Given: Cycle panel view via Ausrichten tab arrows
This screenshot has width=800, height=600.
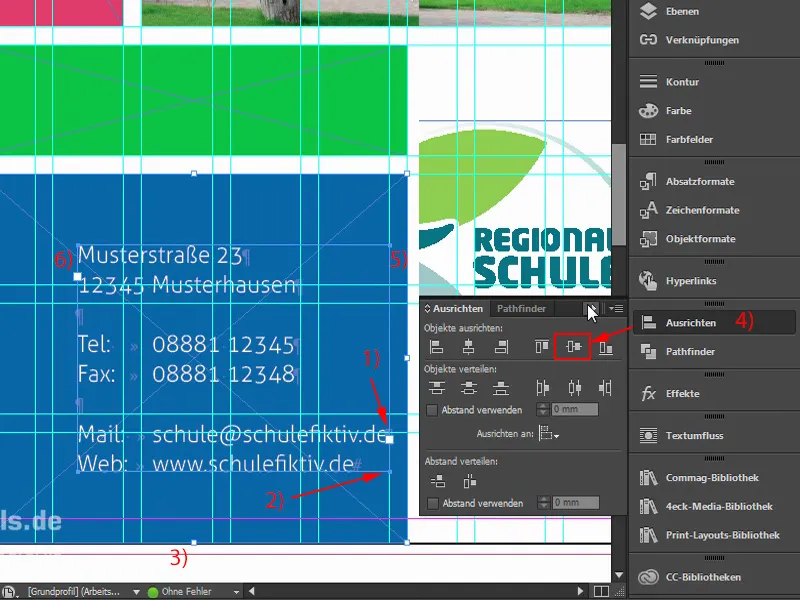Looking at the screenshot, I should (x=428, y=309).
